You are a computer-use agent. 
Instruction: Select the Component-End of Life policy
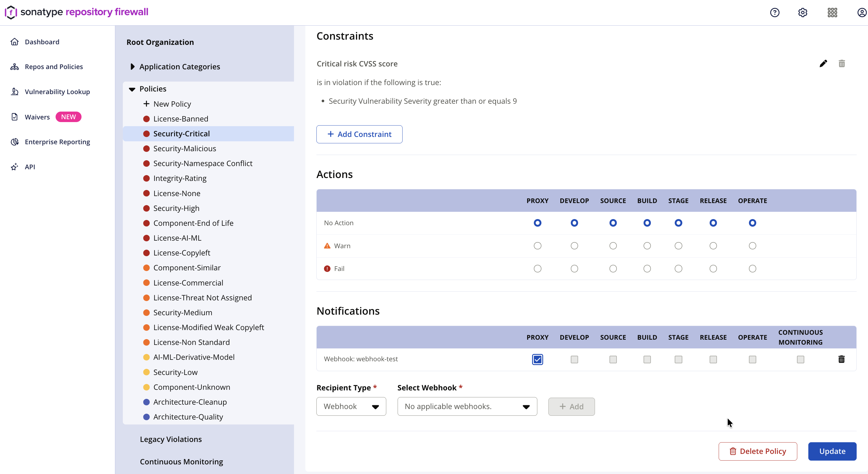193,223
